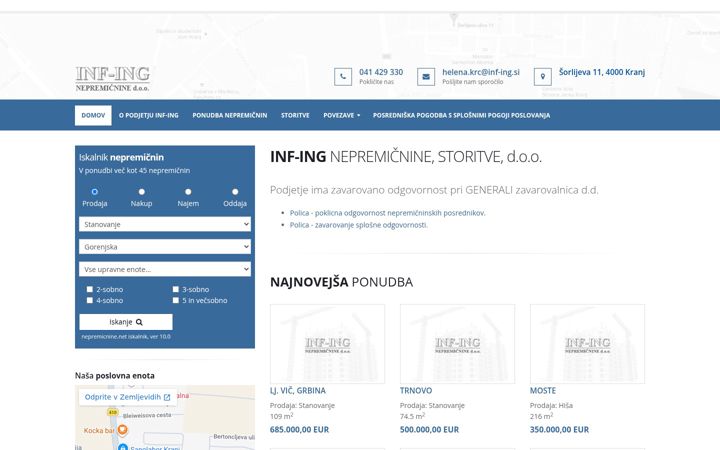
Task: Click the MOSTE listing thumbnail
Action: 587,344
